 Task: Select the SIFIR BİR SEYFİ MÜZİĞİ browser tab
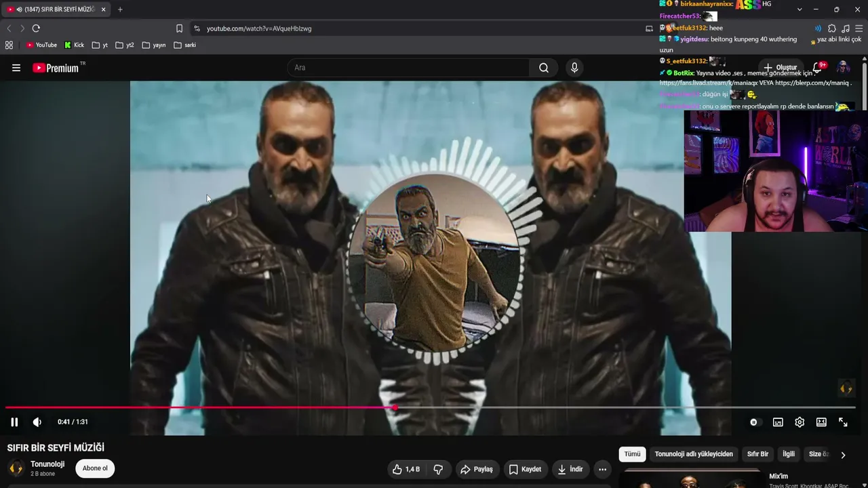click(x=56, y=9)
